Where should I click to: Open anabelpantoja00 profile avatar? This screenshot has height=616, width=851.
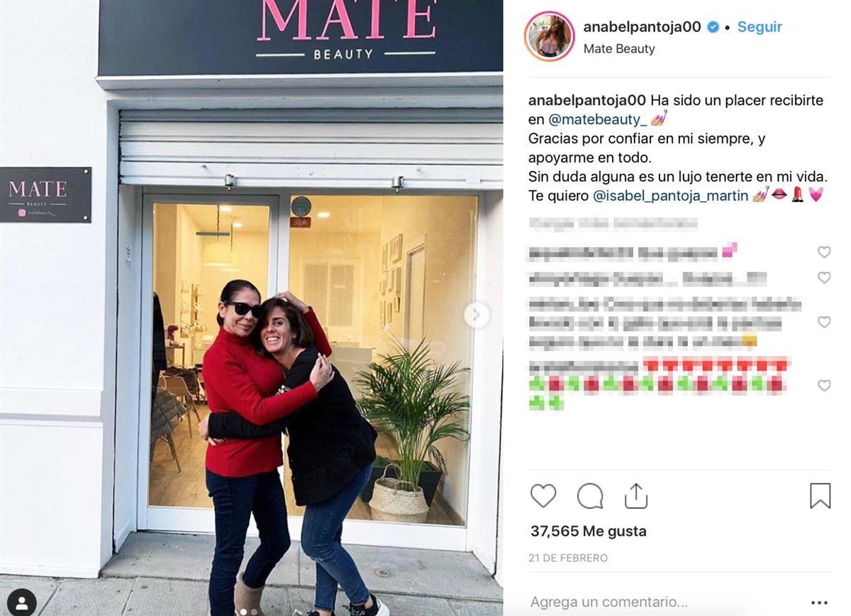click(550, 36)
